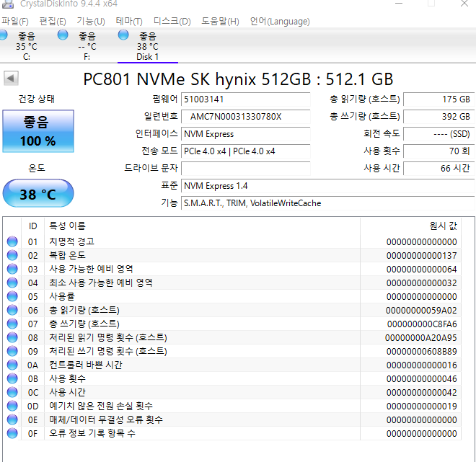476x462 pixels.
Task: Select the 치명적 경고 attribute name
Action: [71, 241]
